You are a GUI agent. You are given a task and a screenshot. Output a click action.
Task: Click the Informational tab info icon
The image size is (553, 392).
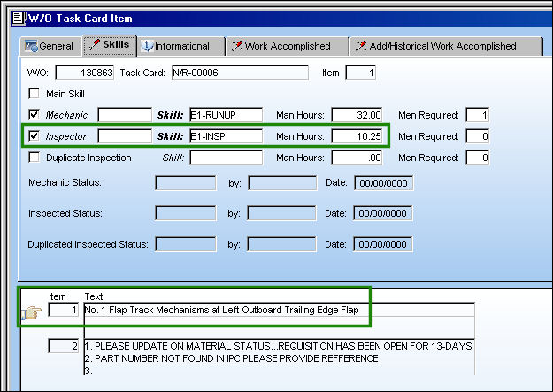pos(147,46)
